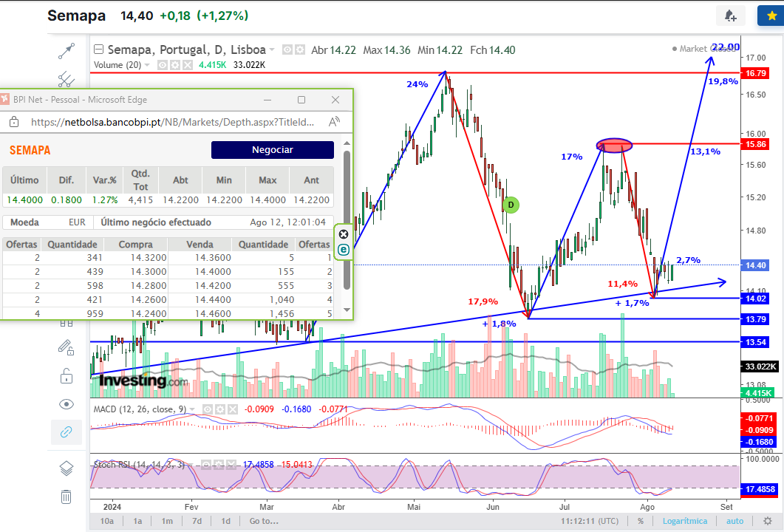Click the depth table scrollbar up arrow
The image size is (784, 532).
coord(347,144)
